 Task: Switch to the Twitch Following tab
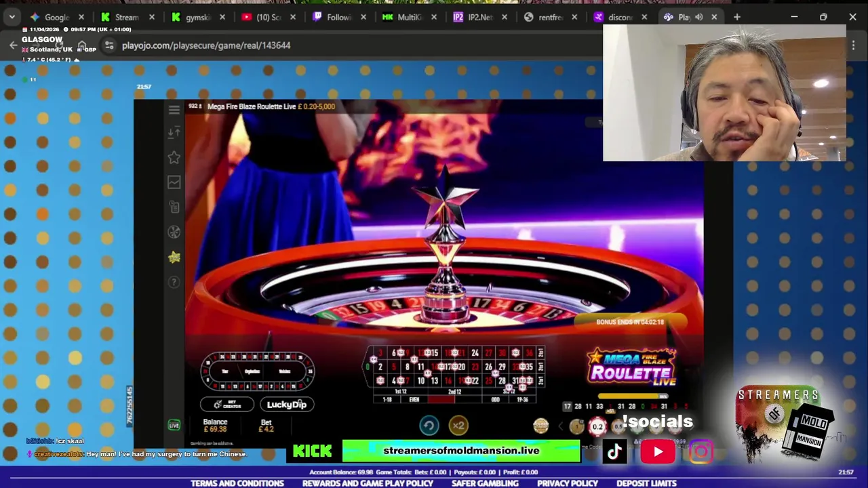pyautogui.click(x=339, y=17)
